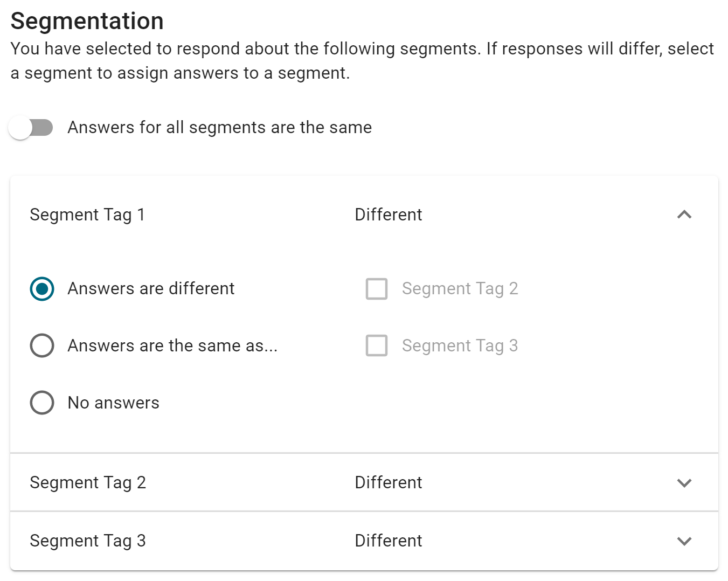
Task: Select the 'No answers' radio button
Action: point(42,403)
